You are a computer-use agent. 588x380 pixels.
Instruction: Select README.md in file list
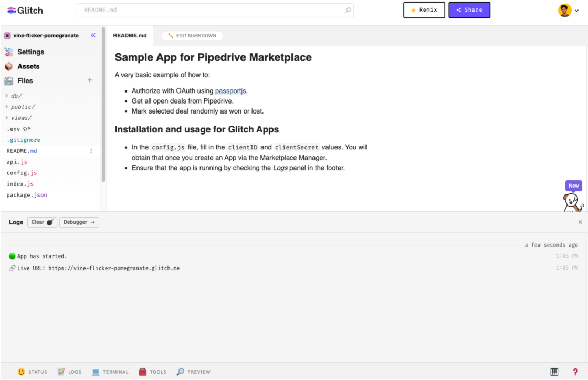point(22,151)
